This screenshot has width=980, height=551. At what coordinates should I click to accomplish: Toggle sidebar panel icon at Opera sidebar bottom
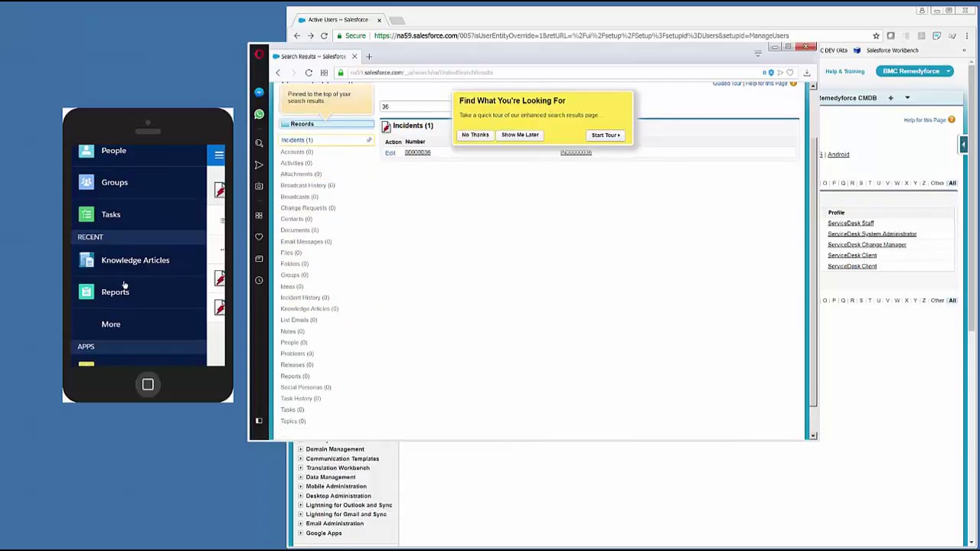click(259, 421)
